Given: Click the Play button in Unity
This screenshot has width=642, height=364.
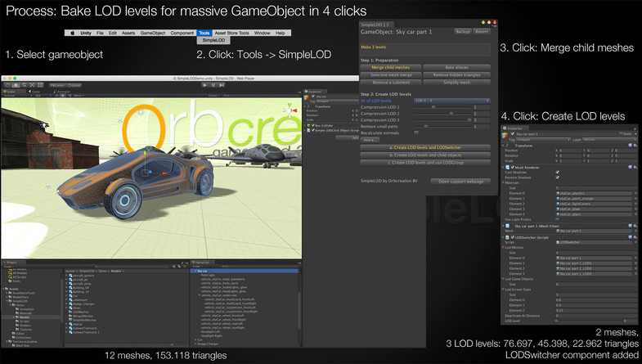Looking at the screenshot, I should [x=204, y=85].
